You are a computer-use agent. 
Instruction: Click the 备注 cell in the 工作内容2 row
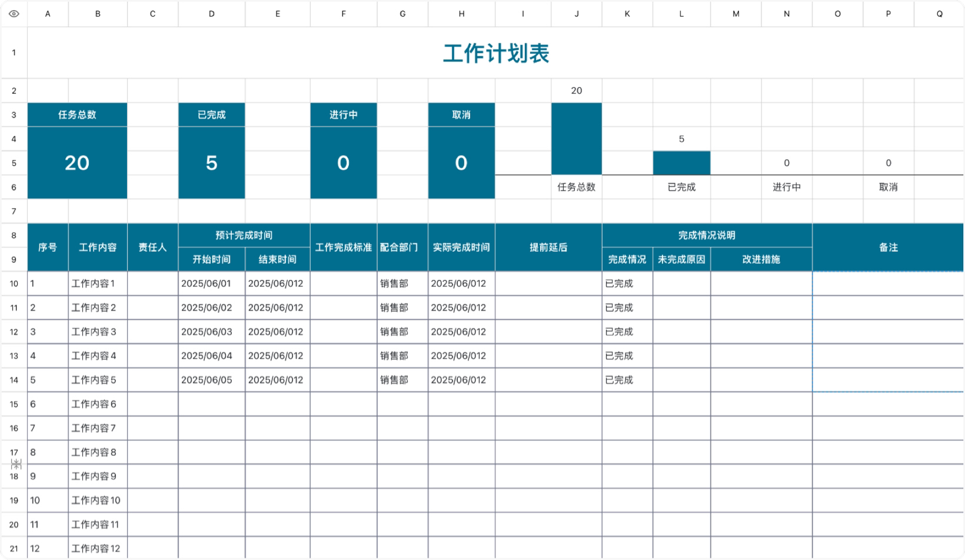[889, 308]
